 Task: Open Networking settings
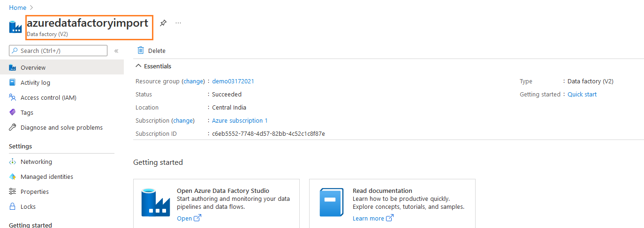tap(36, 162)
